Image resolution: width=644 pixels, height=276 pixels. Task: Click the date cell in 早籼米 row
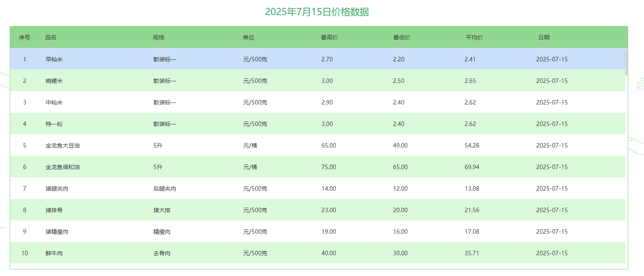(x=552, y=59)
